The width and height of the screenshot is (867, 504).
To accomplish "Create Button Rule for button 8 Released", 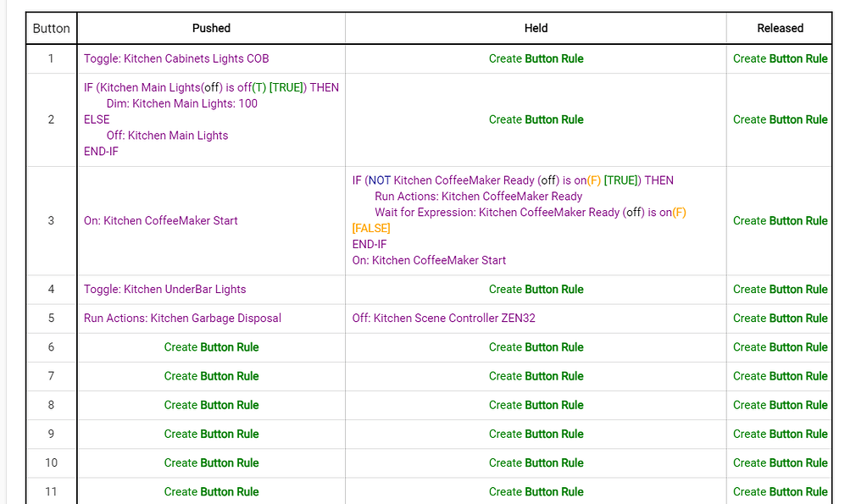I will (780, 405).
